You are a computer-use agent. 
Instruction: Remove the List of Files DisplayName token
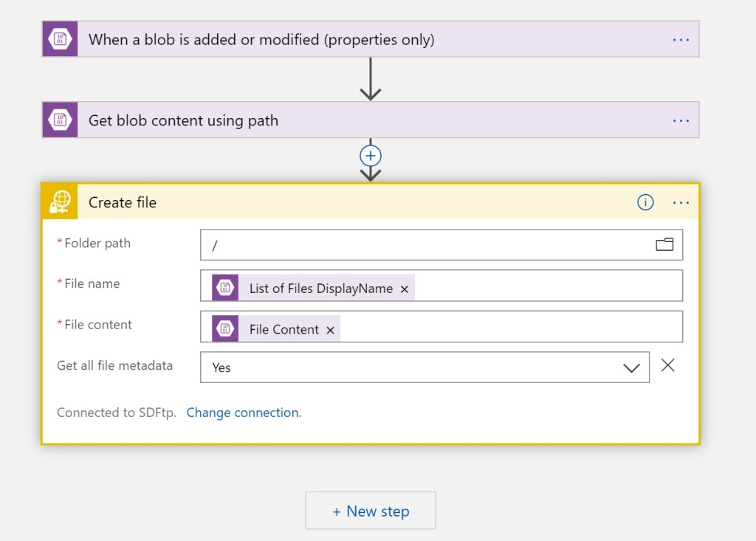click(x=404, y=289)
